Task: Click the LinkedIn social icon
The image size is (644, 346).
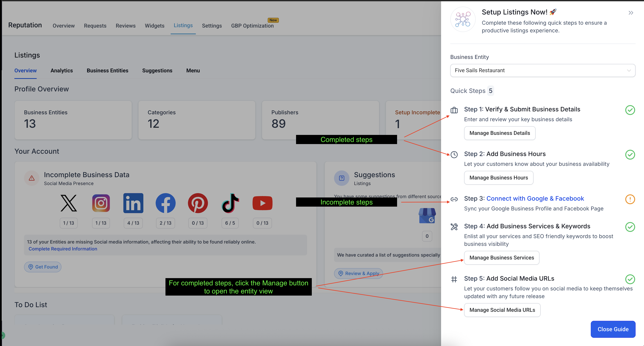Action: pos(133,203)
